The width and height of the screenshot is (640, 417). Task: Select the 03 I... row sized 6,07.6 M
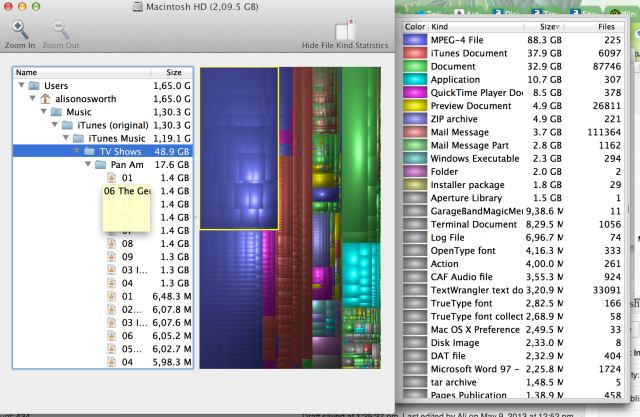pos(103,322)
